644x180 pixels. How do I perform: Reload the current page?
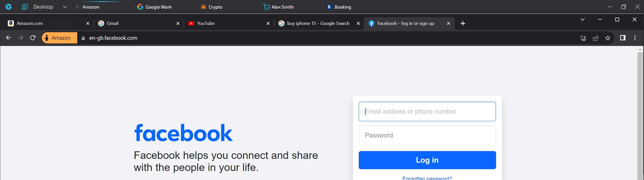[33, 38]
